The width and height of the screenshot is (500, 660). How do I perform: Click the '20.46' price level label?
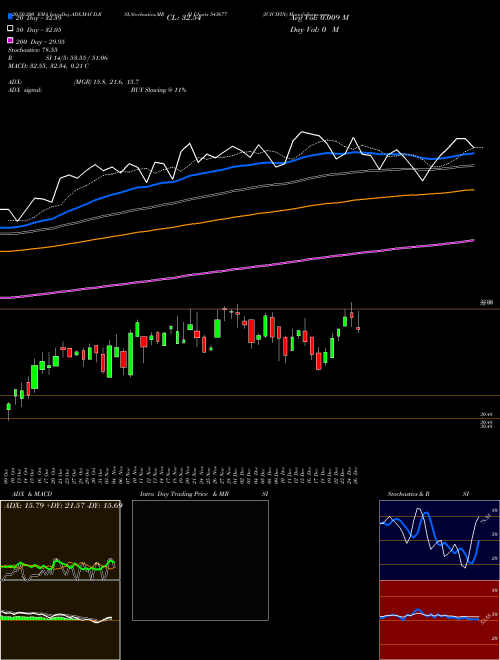[486, 414]
